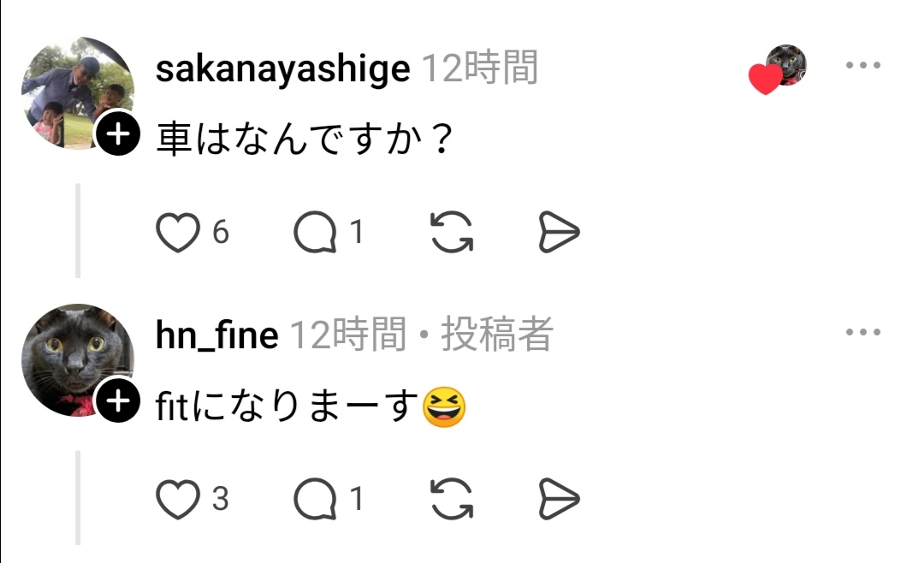The height and width of the screenshot is (563, 924).
Task: Open sakanayashige's profile from username
Action: coord(282,68)
